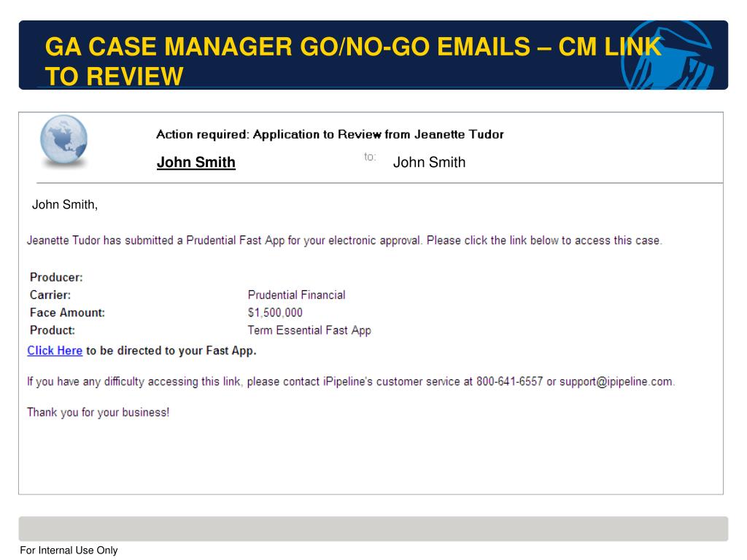Select the 'Face Amount:' label
Viewport: 747px width, 560px height.
(x=67, y=313)
